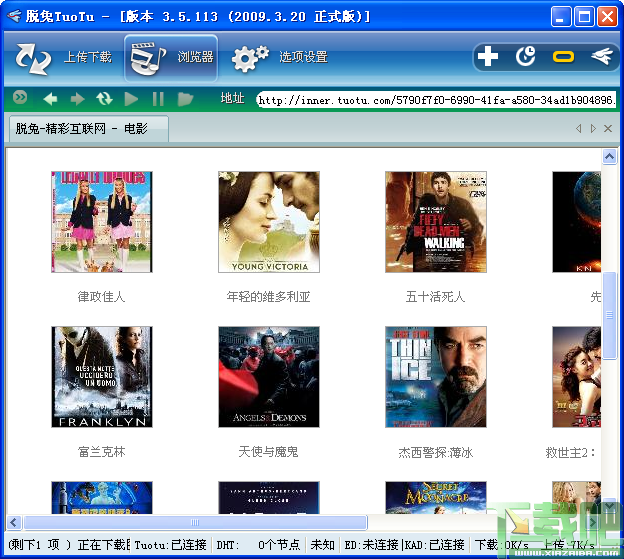Click the horizontal scrollbar thumb

pos(195,522)
